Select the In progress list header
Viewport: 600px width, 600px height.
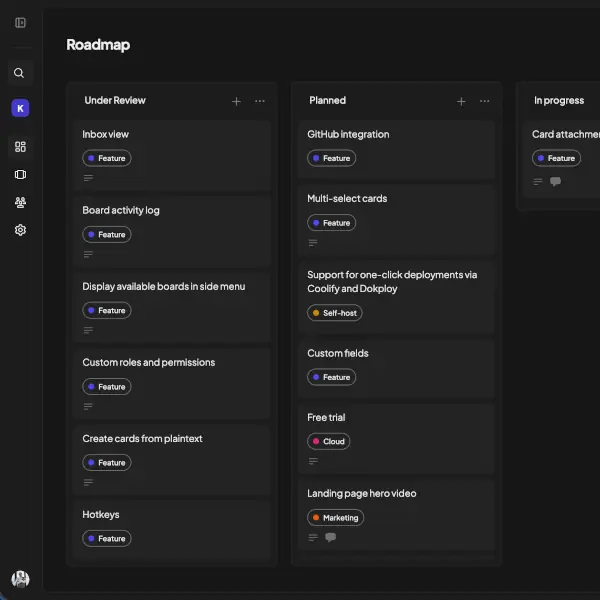coord(559,101)
